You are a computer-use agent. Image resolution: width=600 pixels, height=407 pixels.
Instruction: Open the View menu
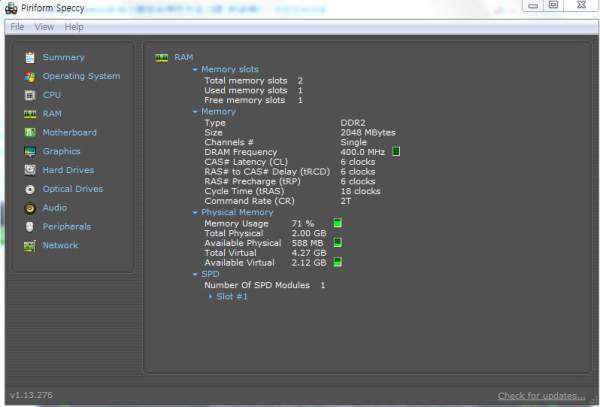[44, 27]
